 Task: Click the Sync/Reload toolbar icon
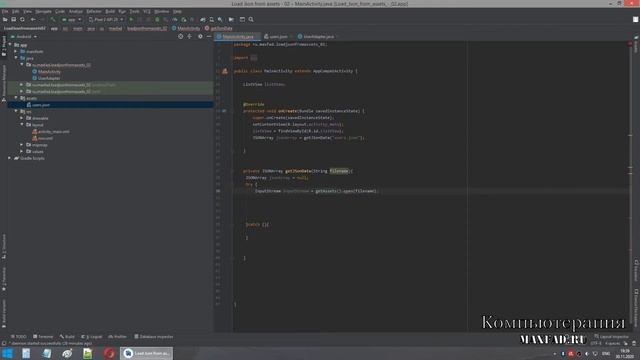pyautogui.click(x=22, y=19)
